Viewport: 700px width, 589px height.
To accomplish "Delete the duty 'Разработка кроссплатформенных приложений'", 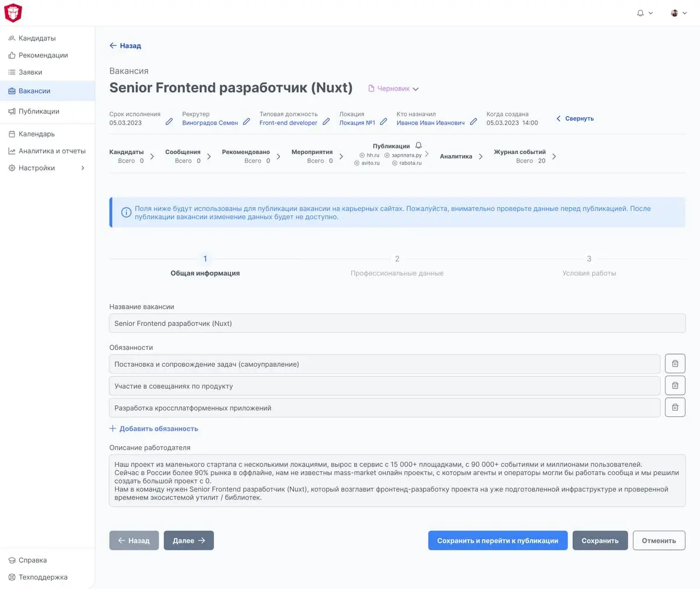I will 675,407.
